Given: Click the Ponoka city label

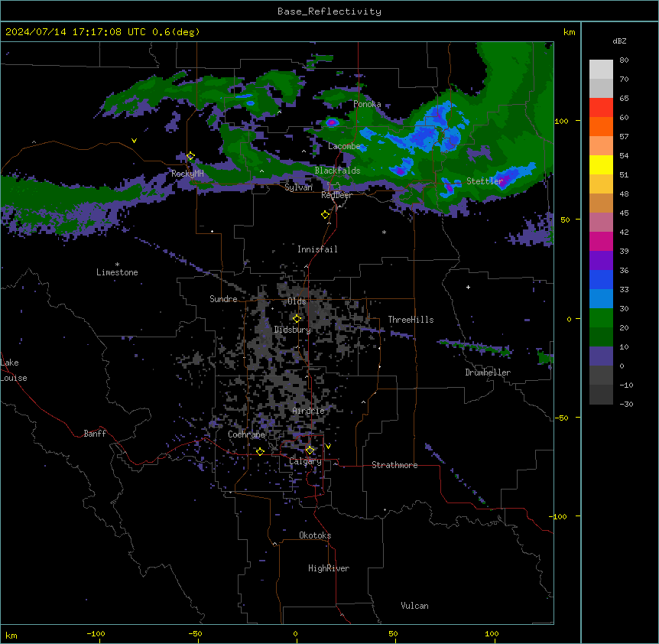Looking at the screenshot, I should [x=367, y=104].
